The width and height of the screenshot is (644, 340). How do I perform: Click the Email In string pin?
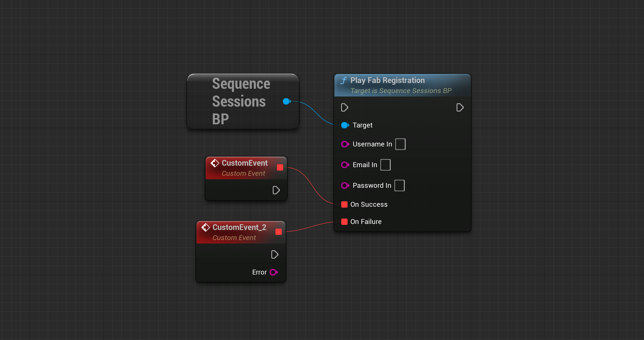345,165
